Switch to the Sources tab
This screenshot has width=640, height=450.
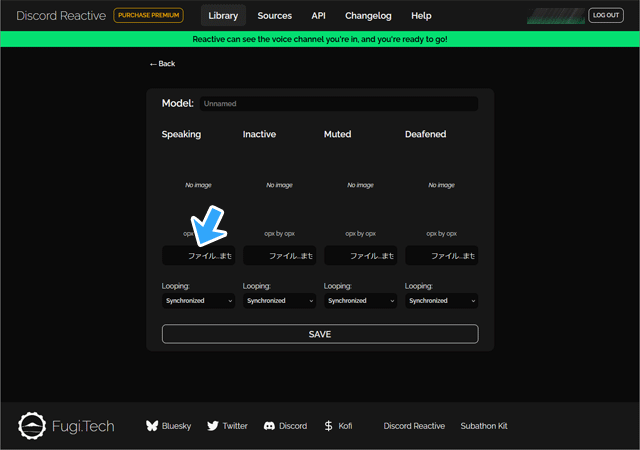coord(275,16)
